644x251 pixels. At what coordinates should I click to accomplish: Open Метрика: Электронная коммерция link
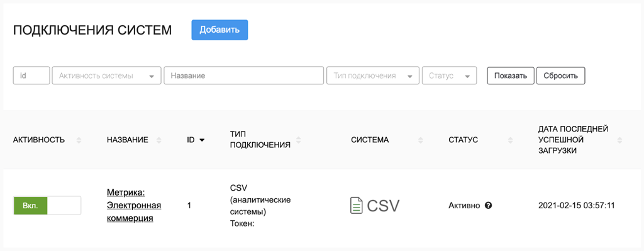point(134,206)
